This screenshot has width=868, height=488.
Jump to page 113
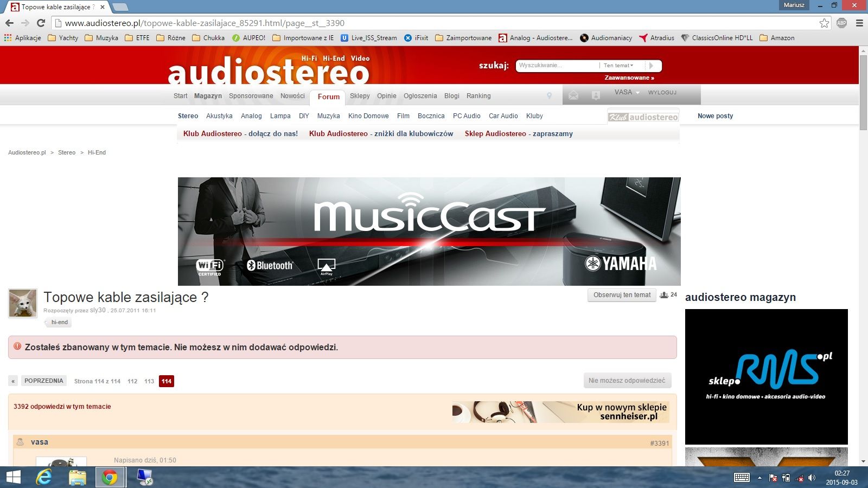[149, 381]
